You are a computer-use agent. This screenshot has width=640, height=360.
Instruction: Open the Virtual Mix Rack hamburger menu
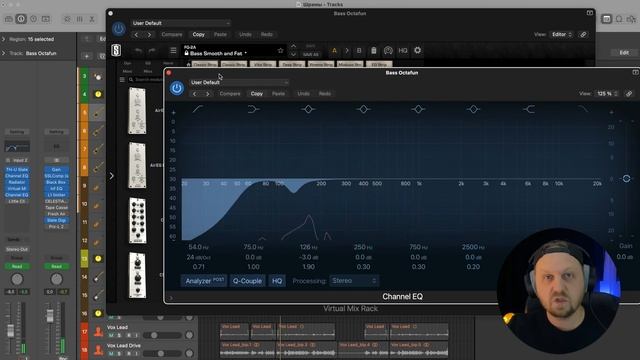pyautogui.click(x=173, y=51)
